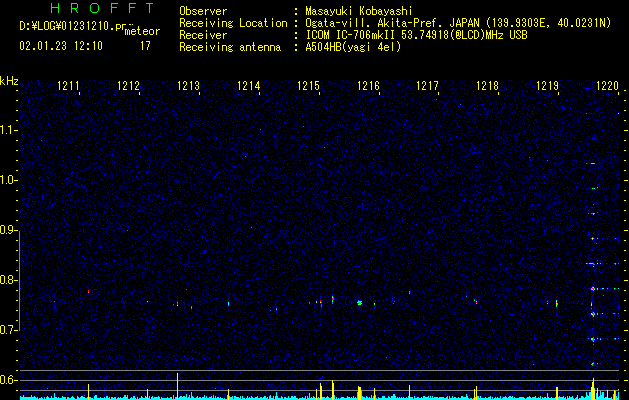Click the 1217 time axis label
Viewport: 629px width, 400px height.
428,86
